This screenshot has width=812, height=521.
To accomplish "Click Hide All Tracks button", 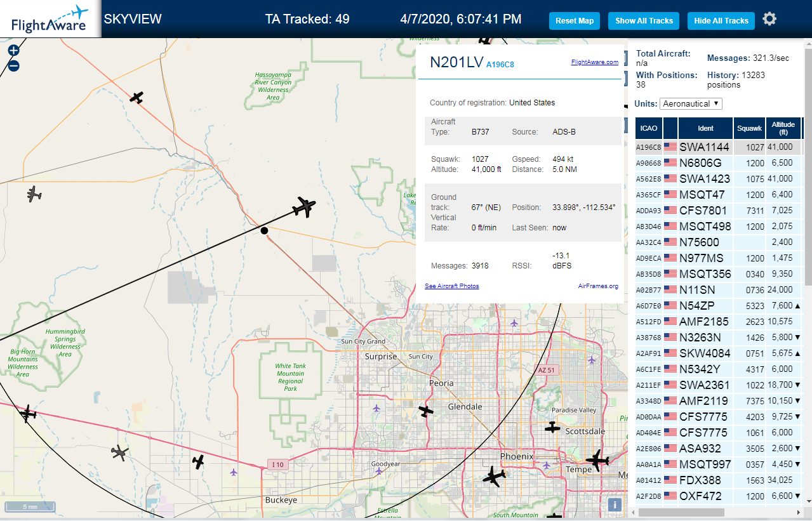I will [721, 21].
